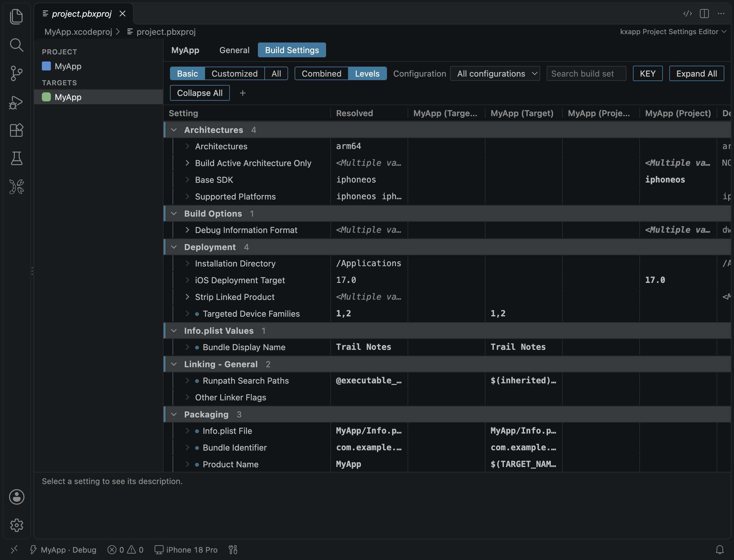Collapse the Deployment group
734x560 pixels.
[x=174, y=247]
